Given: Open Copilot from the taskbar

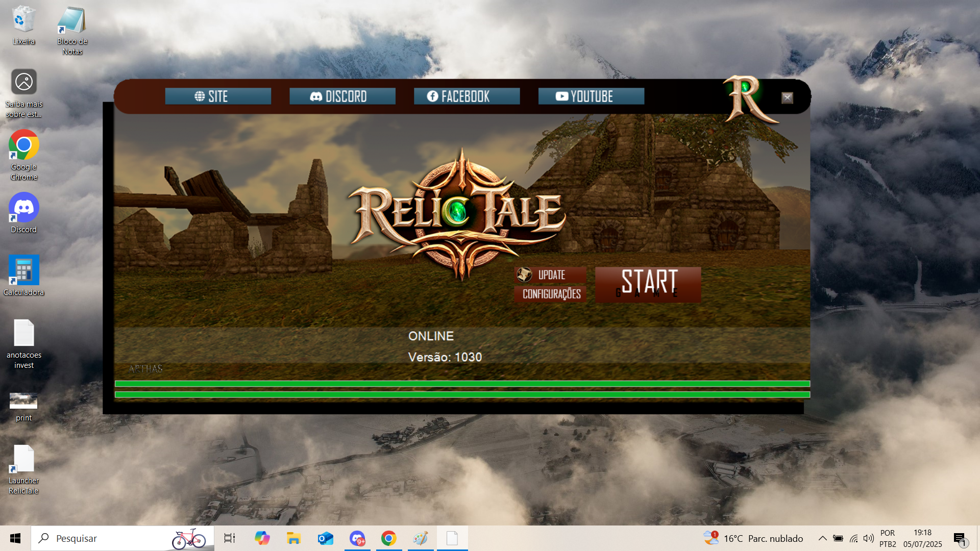Looking at the screenshot, I should (262, 538).
